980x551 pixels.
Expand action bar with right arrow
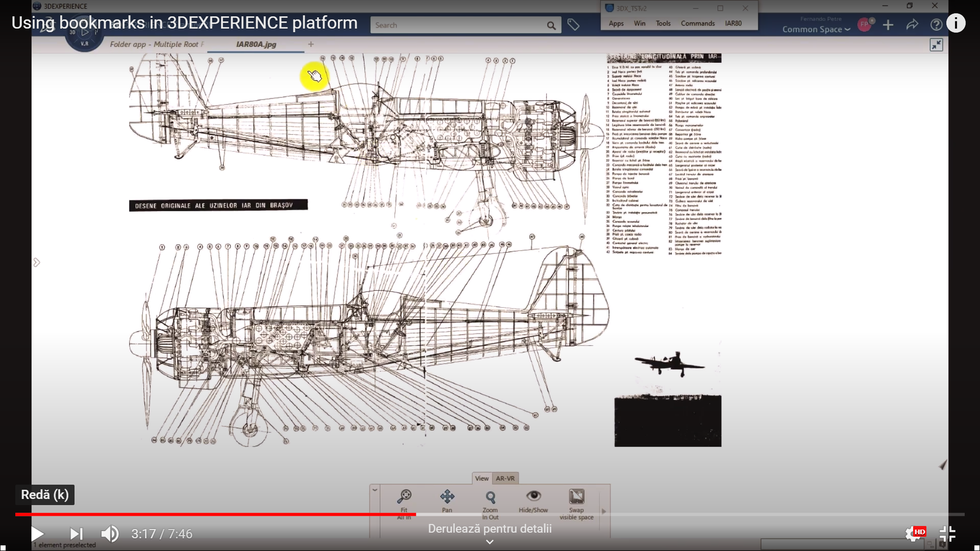tap(604, 511)
